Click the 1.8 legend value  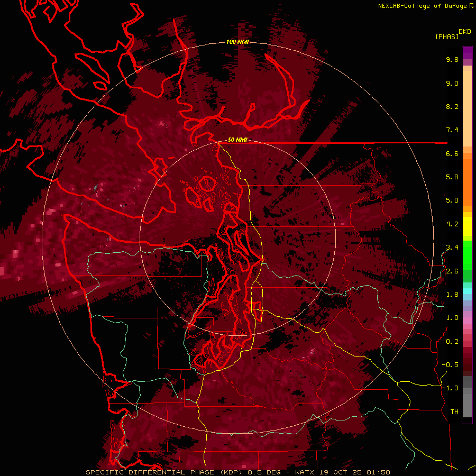point(452,295)
